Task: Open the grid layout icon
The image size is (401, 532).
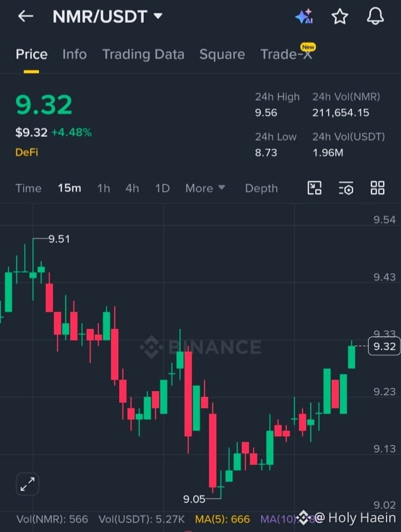Action: pos(377,188)
